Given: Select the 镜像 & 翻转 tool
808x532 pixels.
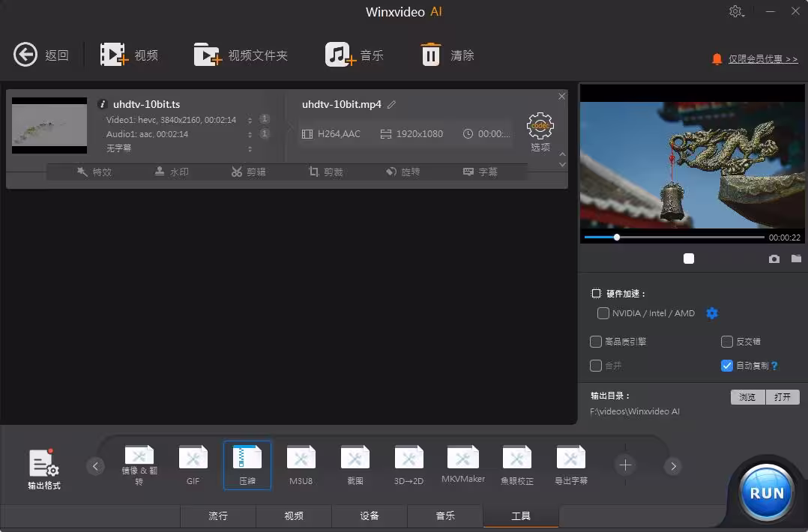Looking at the screenshot, I should point(139,465).
